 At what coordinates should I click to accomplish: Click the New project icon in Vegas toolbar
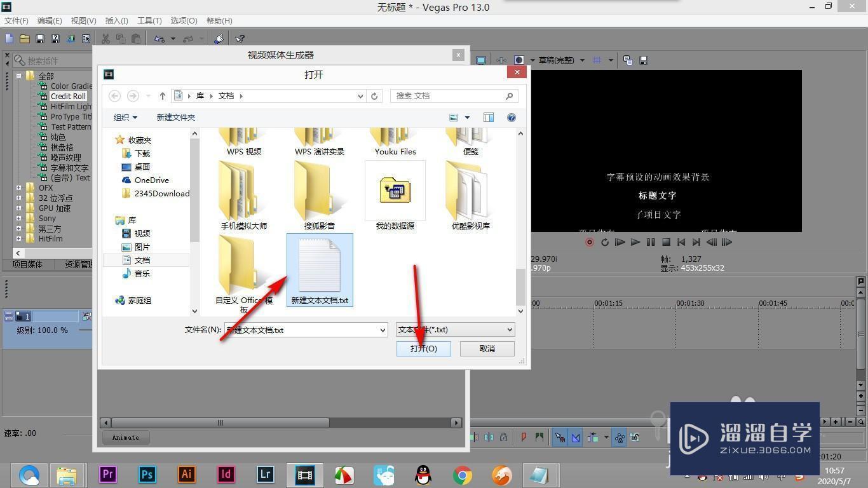point(9,39)
